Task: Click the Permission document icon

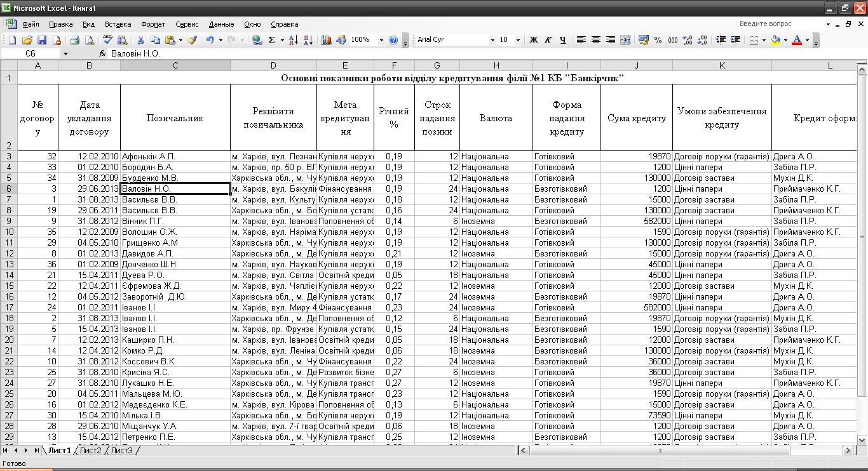Action: tap(57, 40)
